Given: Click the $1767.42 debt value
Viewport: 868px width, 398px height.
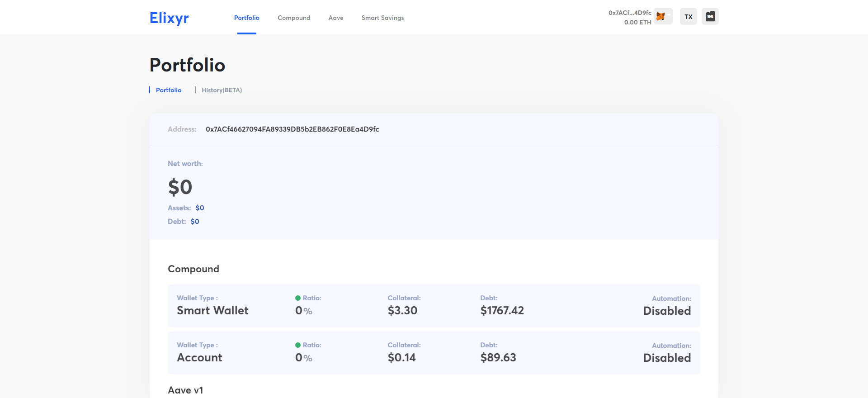Looking at the screenshot, I should point(502,311).
